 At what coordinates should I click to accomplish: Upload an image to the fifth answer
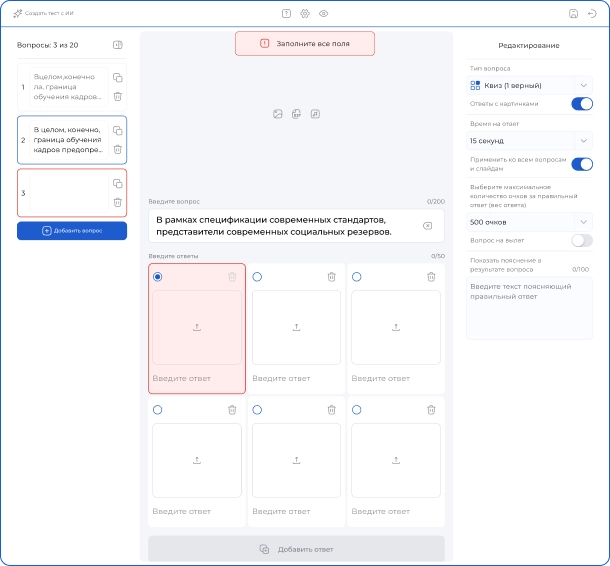coord(296,460)
